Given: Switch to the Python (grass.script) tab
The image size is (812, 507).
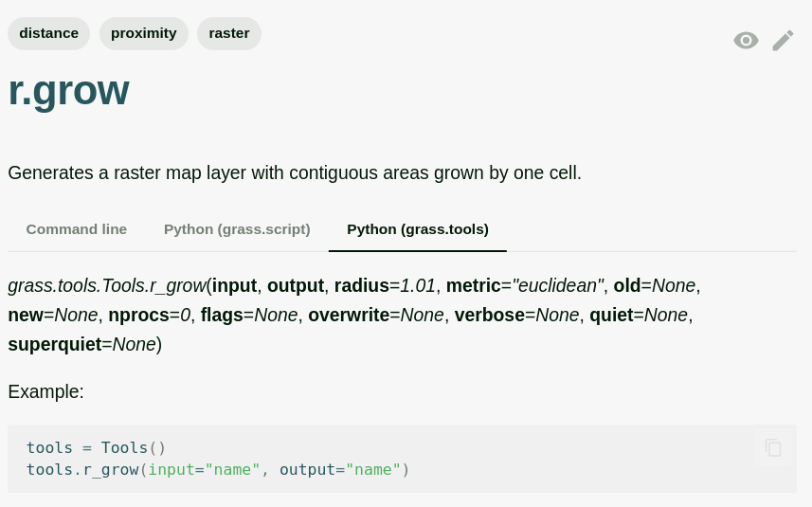Looking at the screenshot, I should click(x=237, y=229).
